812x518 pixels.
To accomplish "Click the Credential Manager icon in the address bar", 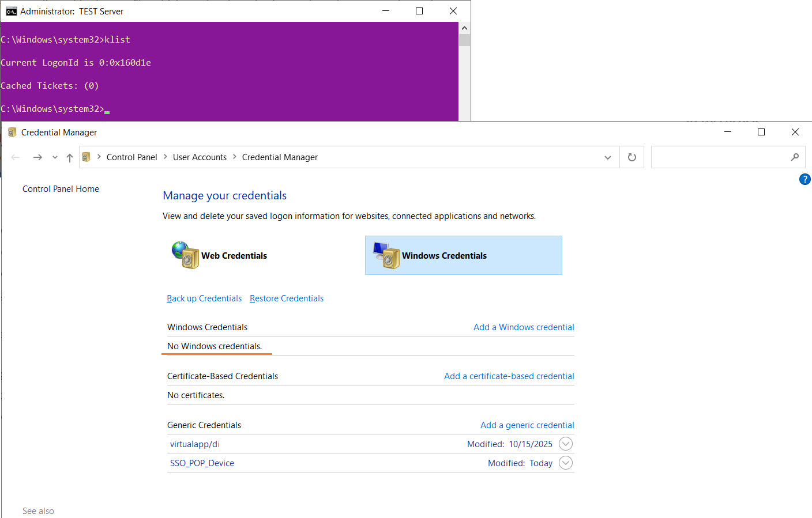I will (85, 157).
